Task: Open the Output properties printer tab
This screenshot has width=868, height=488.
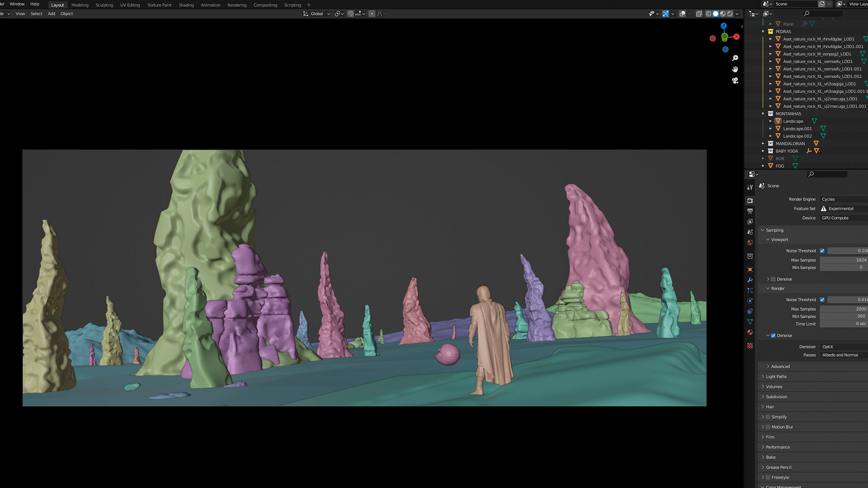Action: tap(750, 211)
